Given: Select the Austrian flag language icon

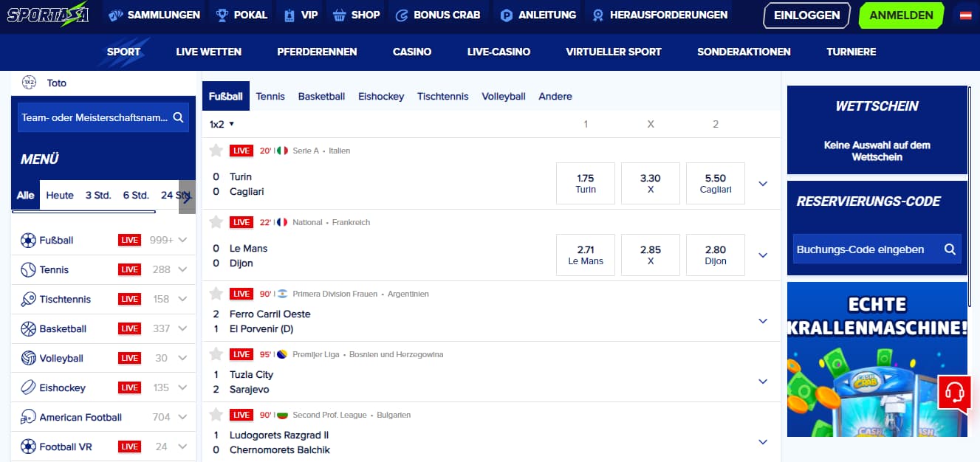Looking at the screenshot, I should point(965,15).
